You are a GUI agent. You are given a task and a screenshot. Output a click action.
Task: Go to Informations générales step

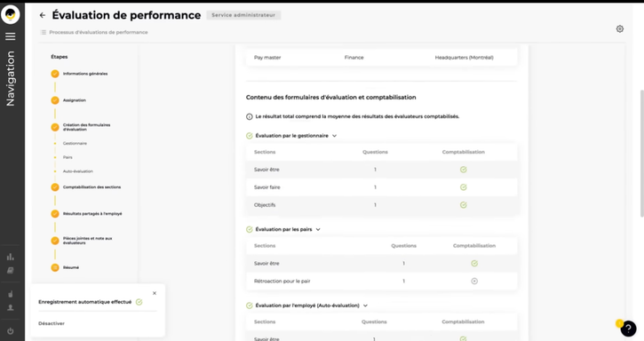(85, 74)
